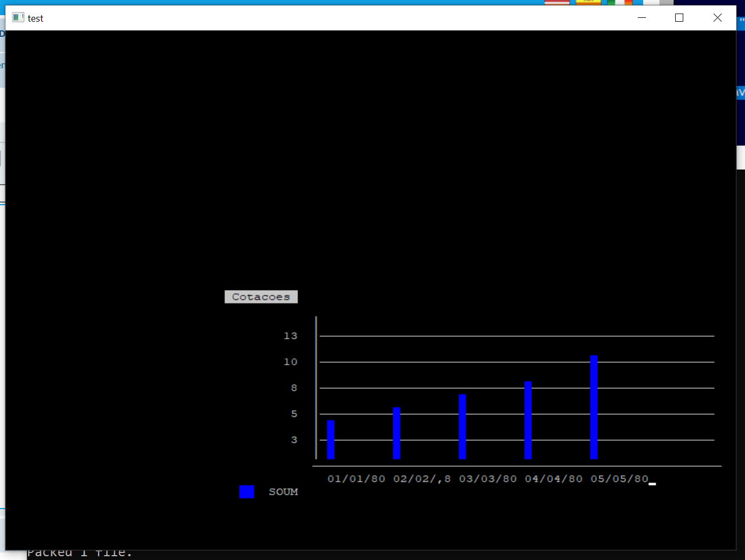Click the blue SOUM legend color swatch
745x560 pixels.
coord(247,491)
